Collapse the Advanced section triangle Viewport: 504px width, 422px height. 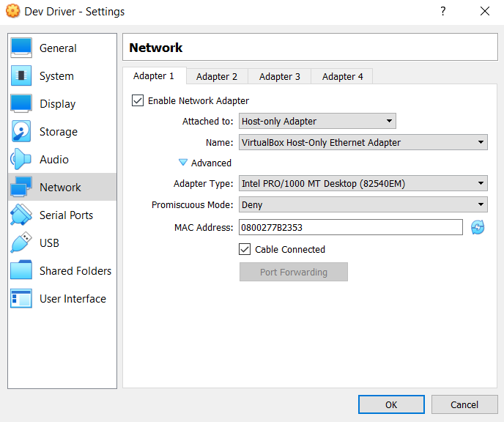pos(183,163)
